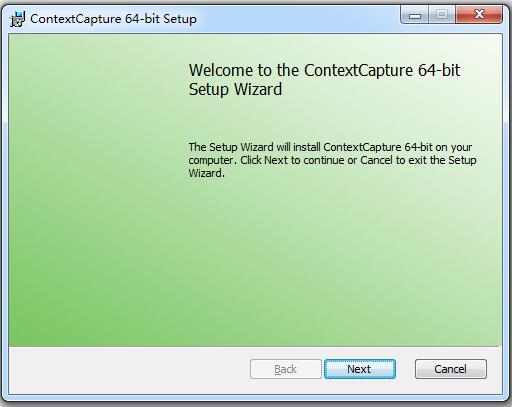The height and width of the screenshot is (407, 512).
Task: Click the green area below the description text
Action: point(333,260)
